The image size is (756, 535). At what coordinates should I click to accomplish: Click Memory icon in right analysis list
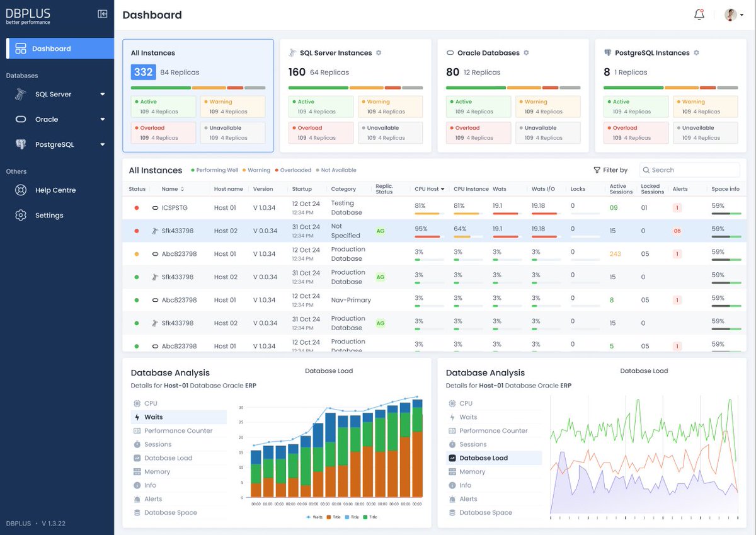452,471
